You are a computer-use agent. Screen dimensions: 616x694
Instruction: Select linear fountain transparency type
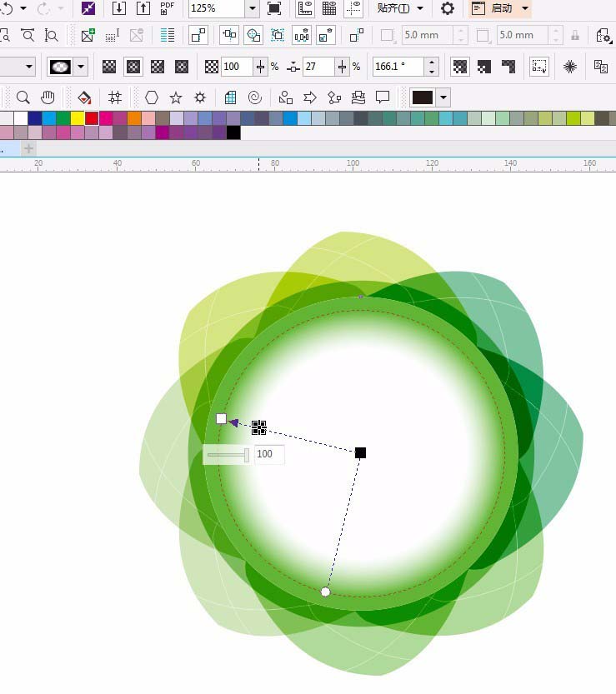[109, 67]
